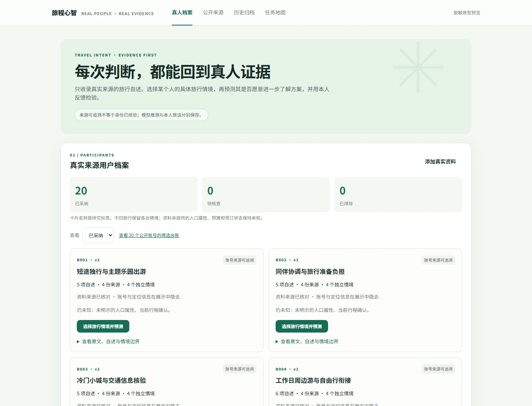Image resolution: width=532 pixels, height=406 pixels.
Task: Click the 账号来源可追溯 badge on R003
Action: pyautogui.click(x=240, y=369)
